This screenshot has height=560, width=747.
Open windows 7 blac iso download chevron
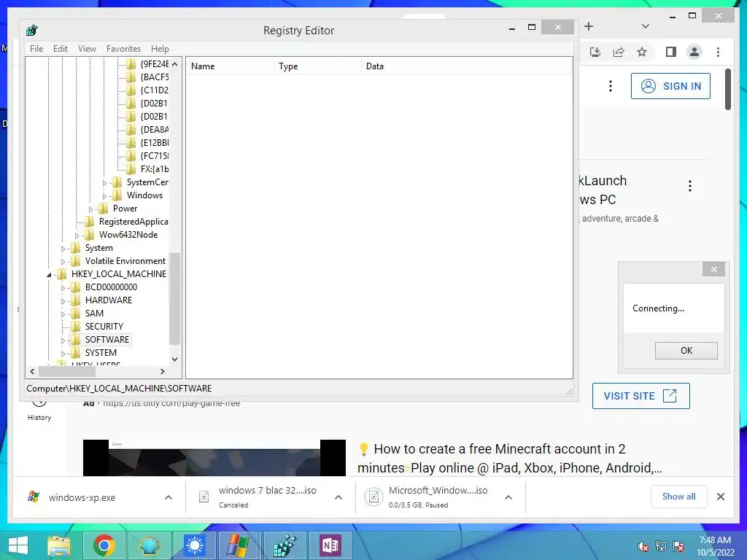point(338,497)
